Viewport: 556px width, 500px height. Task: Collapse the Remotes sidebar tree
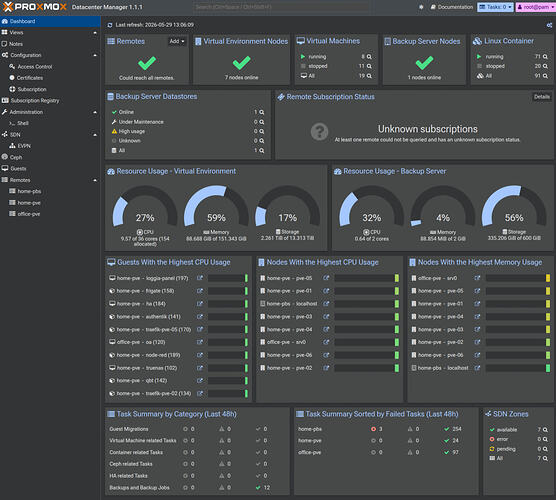click(95, 180)
